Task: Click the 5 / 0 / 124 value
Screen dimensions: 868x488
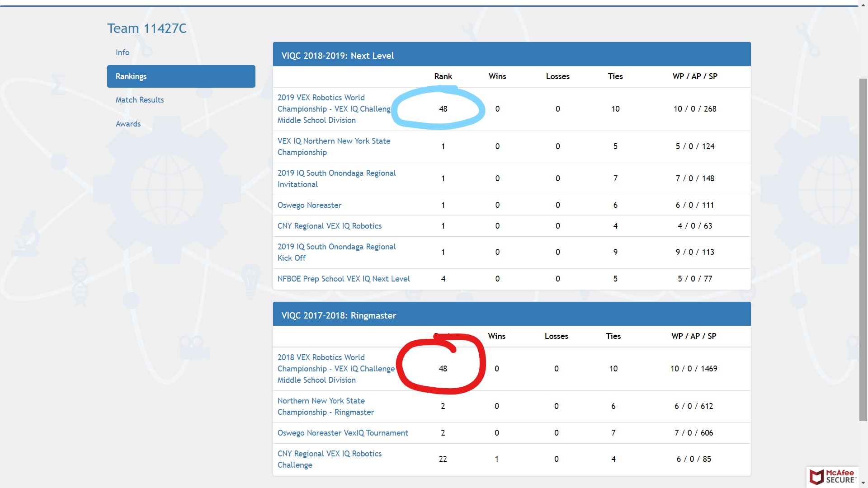Action: coord(695,146)
